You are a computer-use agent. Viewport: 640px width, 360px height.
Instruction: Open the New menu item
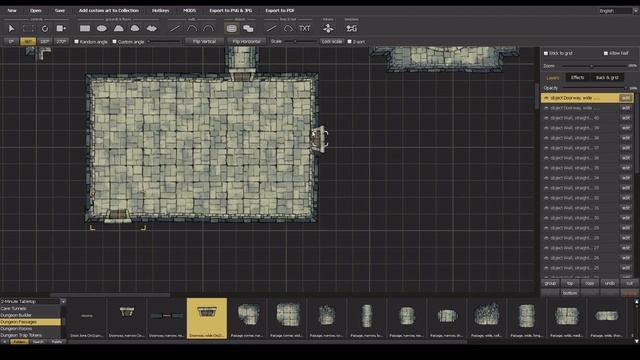click(12, 11)
